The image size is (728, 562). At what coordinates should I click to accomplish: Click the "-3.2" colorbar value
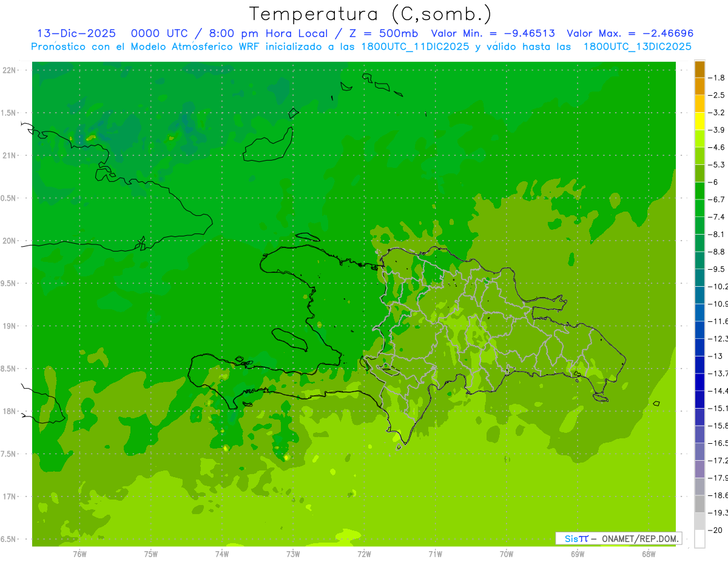pos(716,113)
